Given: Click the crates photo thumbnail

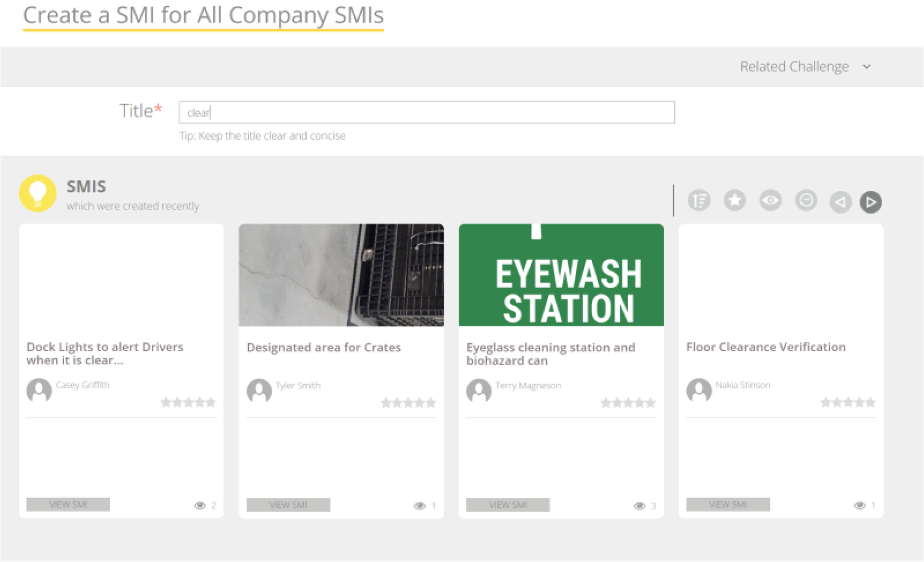Looking at the screenshot, I should tap(341, 275).
